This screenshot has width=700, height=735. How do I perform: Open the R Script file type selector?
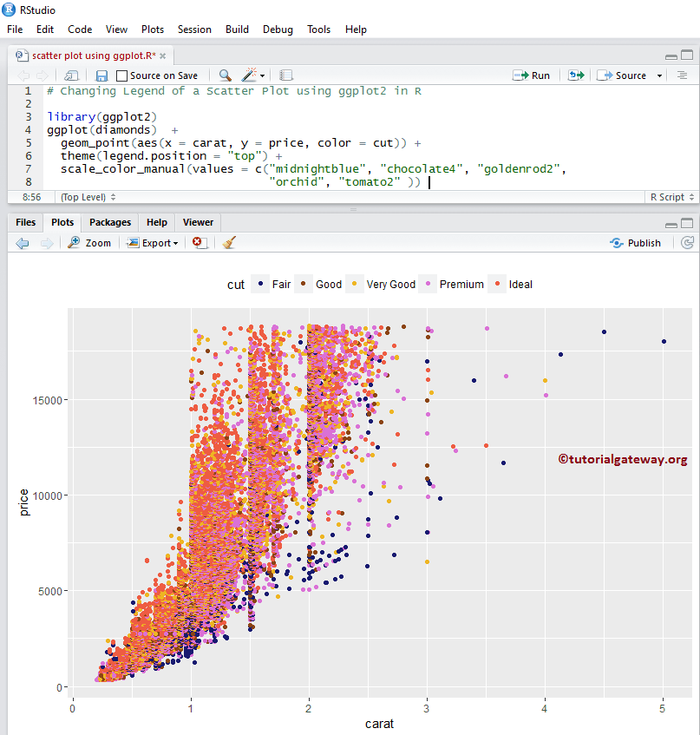tap(671, 197)
